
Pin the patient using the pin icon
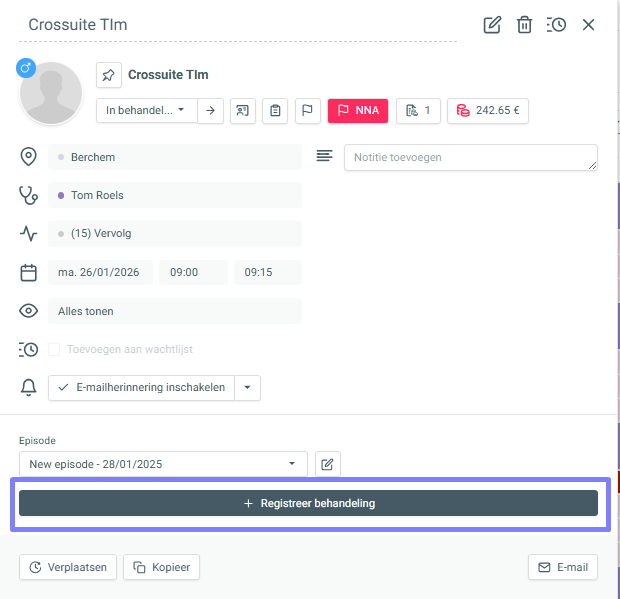[x=109, y=75]
